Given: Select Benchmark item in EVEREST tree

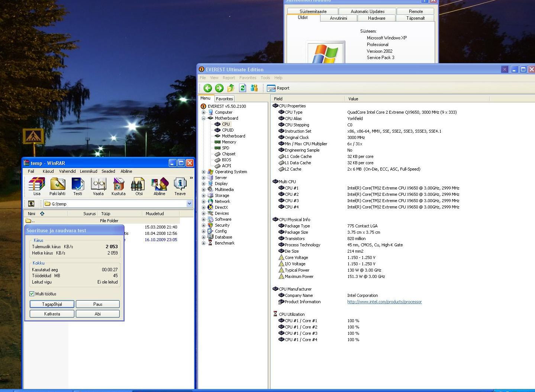Looking at the screenshot, I should pos(225,243).
